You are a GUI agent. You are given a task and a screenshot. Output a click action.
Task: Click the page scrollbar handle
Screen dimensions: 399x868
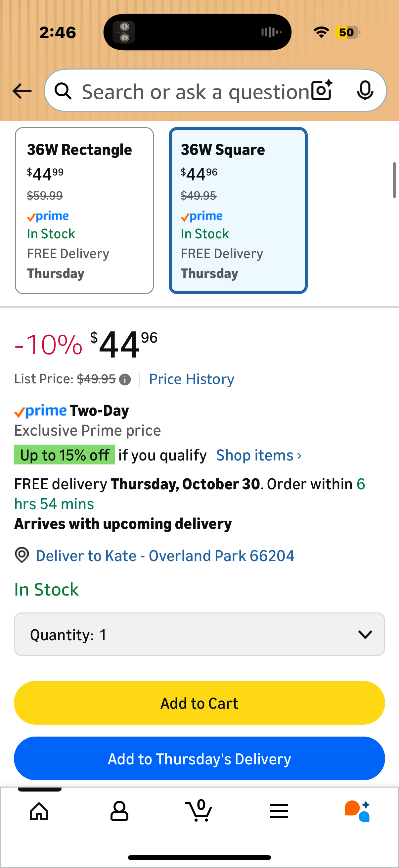pos(394,180)
